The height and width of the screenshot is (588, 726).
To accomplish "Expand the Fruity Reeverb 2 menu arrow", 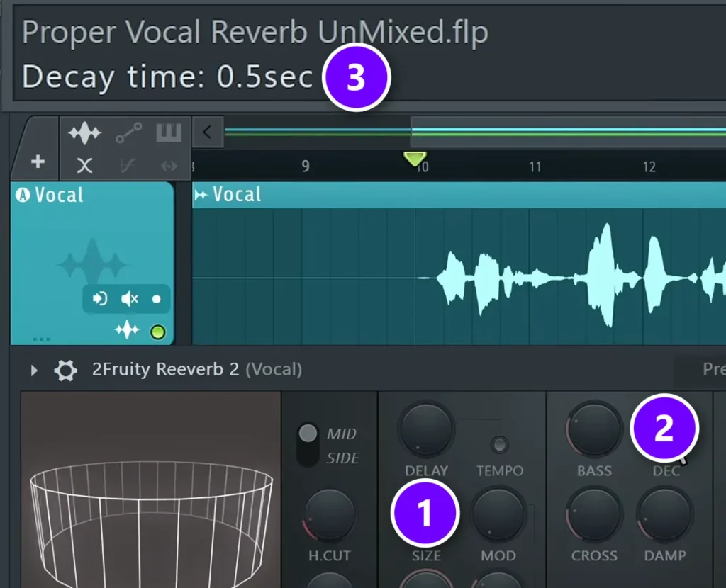I will (34, 370).
